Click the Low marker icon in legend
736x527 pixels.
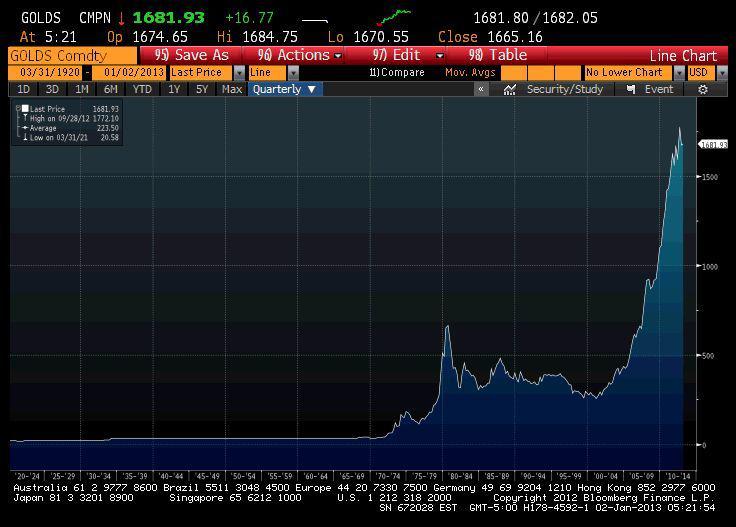tap(25, 137)
